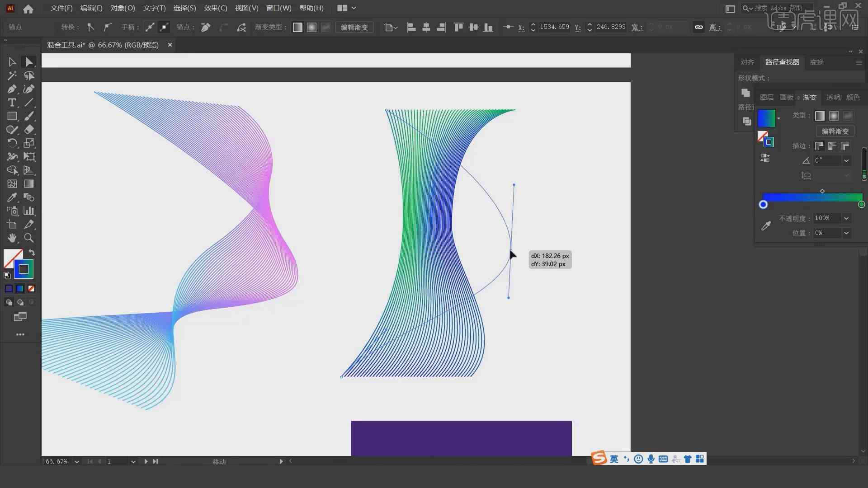Screen dimensions: 868x488
Task: Expand the position (位置) dropdown
Action: [x=846, y=233]
